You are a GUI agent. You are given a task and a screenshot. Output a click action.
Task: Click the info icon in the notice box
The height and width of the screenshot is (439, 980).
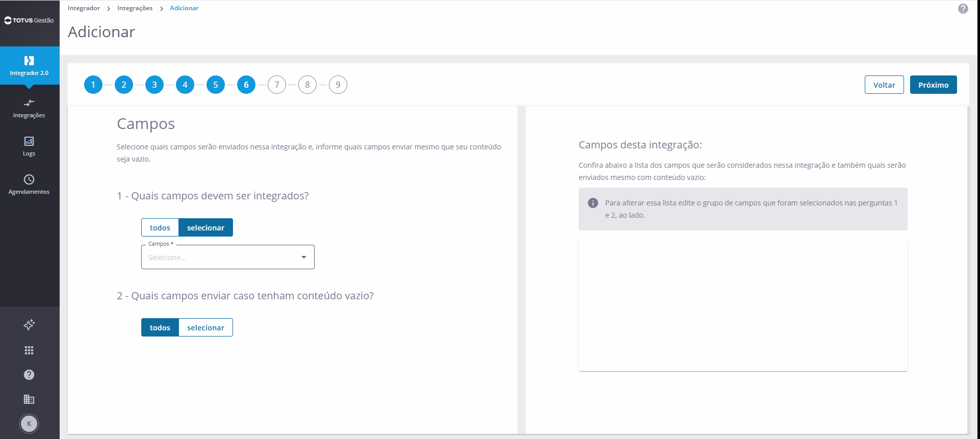[593, 203]
